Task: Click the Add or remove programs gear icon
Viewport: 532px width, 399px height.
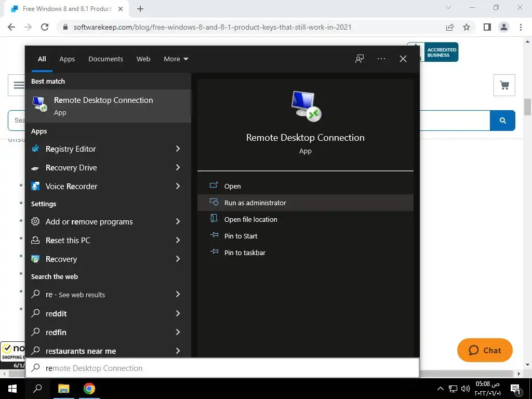Action: (x=35, y=221)
